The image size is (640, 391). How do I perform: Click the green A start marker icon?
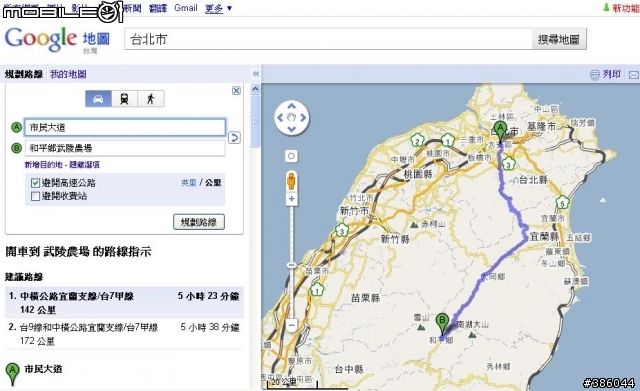[16, 127]
